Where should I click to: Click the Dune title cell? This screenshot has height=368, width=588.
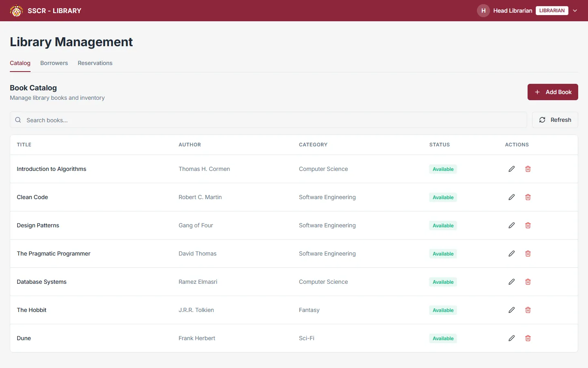point(24,338)
